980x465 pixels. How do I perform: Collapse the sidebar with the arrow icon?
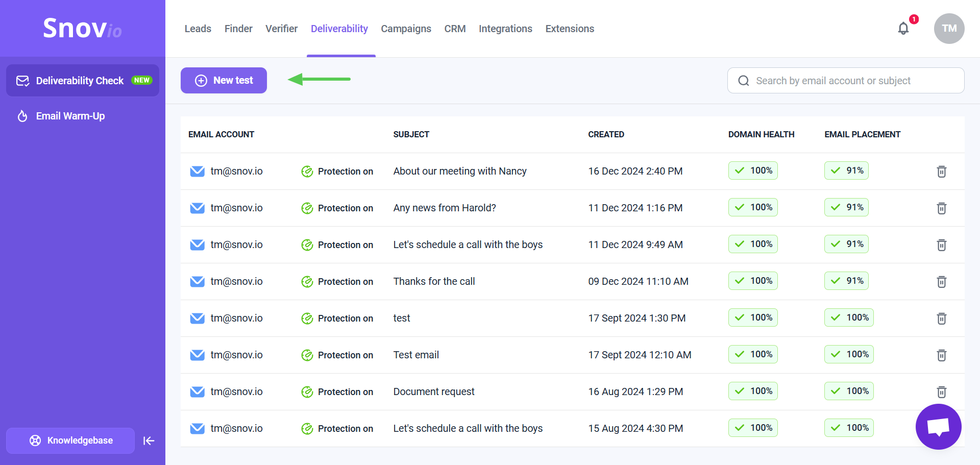point(149,440)
